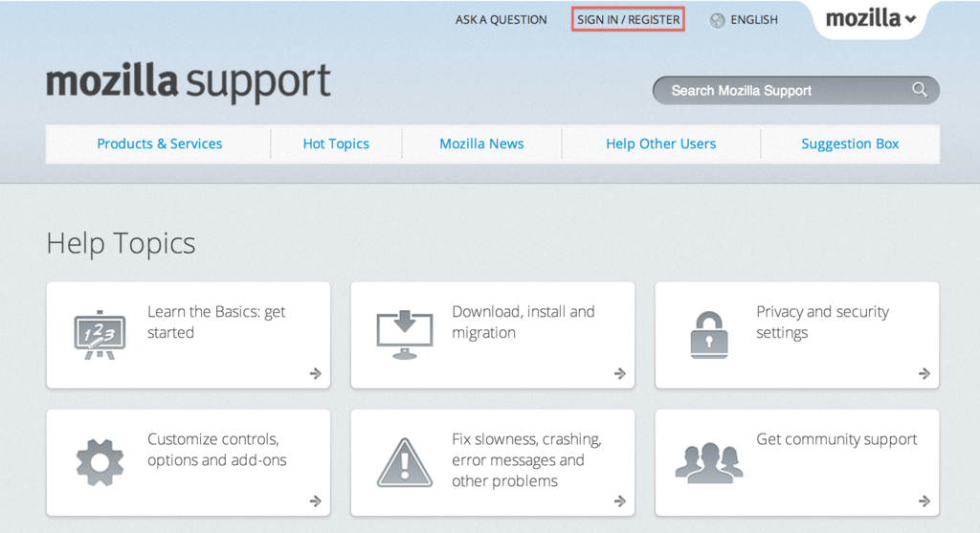This screenshot has width=980, height=533.
Task: Open Fix slowness, crashing, error messages topic
Action: pos(493,462)
